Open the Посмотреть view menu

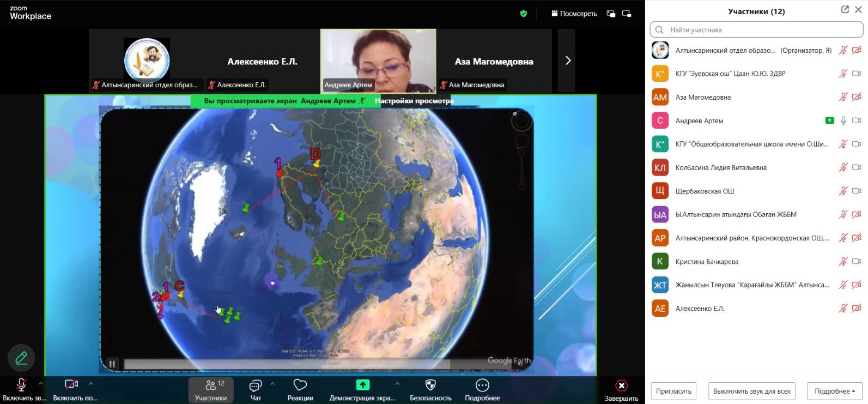(574, 14)
